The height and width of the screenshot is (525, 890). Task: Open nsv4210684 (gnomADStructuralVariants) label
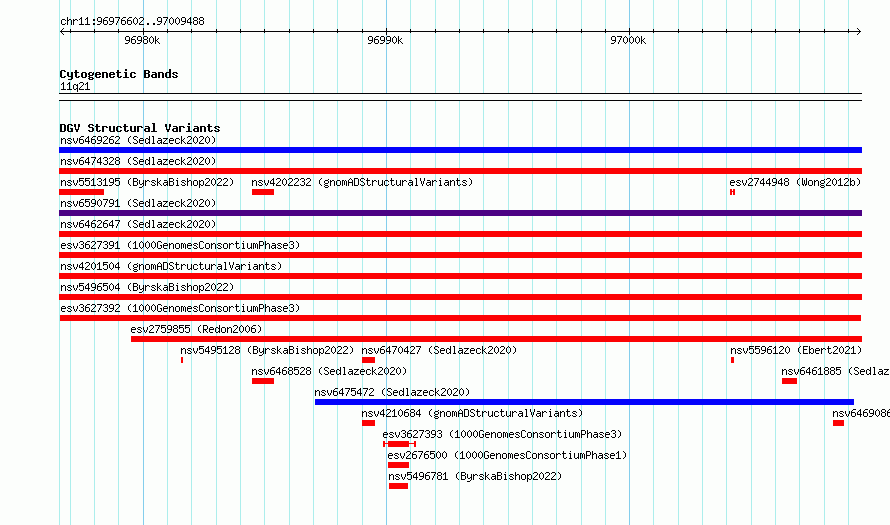(x=472, y=413)
